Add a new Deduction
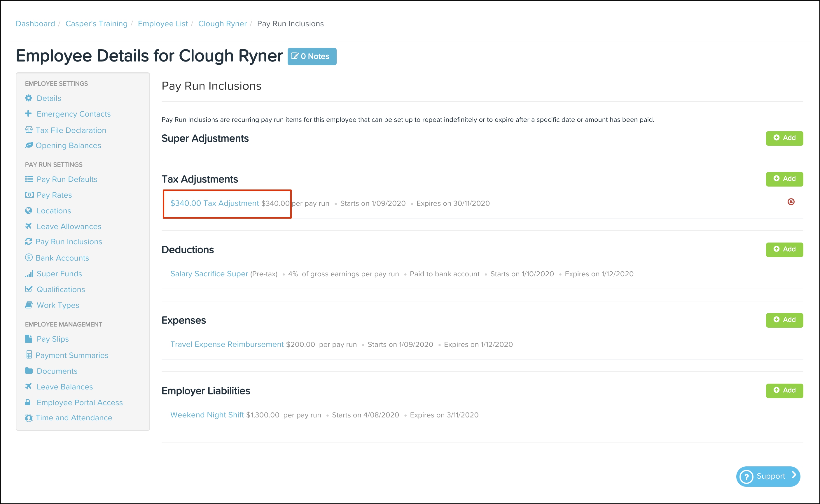 pyautogui.click(x=784, y=249)
